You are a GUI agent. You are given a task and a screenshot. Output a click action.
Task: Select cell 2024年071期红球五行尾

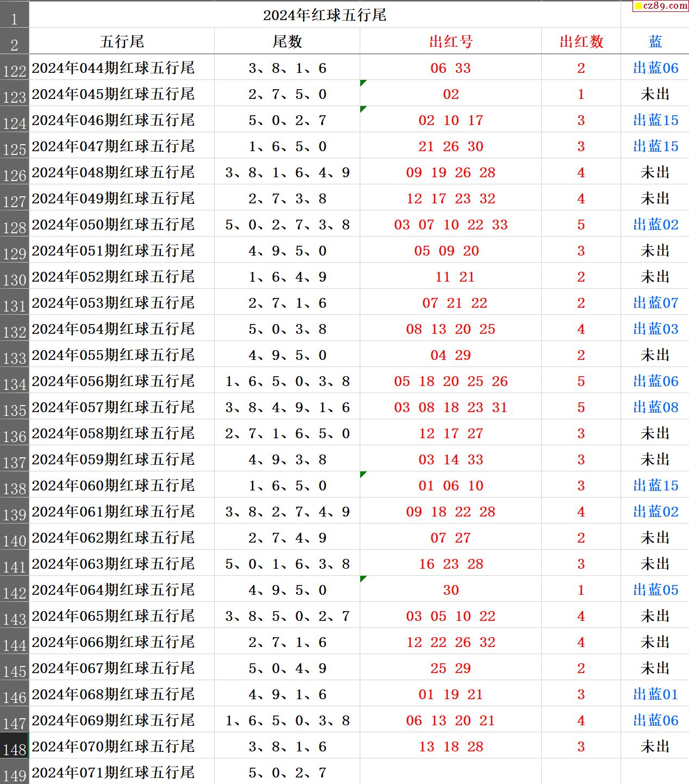pos(122,771)
